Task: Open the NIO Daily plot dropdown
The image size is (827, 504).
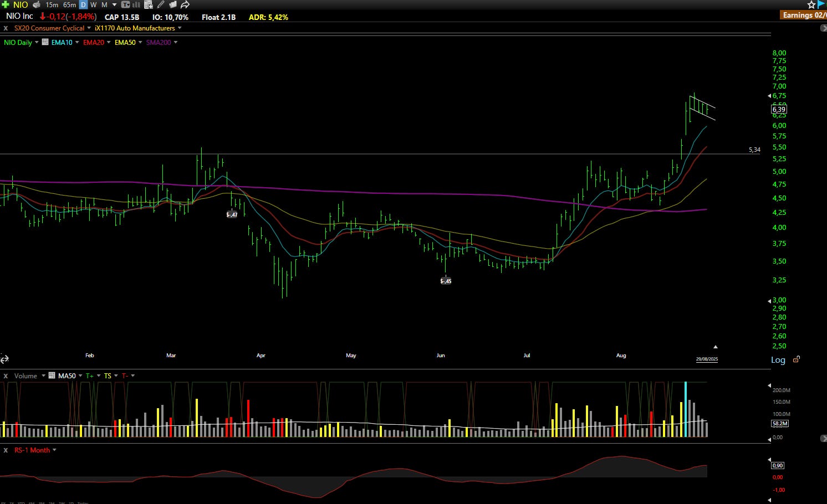Action: coord(37,42)
